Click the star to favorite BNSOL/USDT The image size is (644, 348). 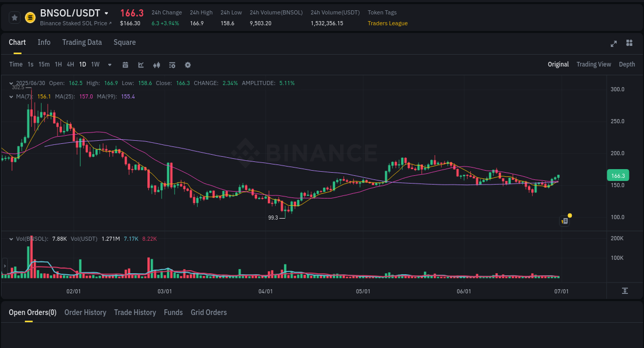[14, 17]
